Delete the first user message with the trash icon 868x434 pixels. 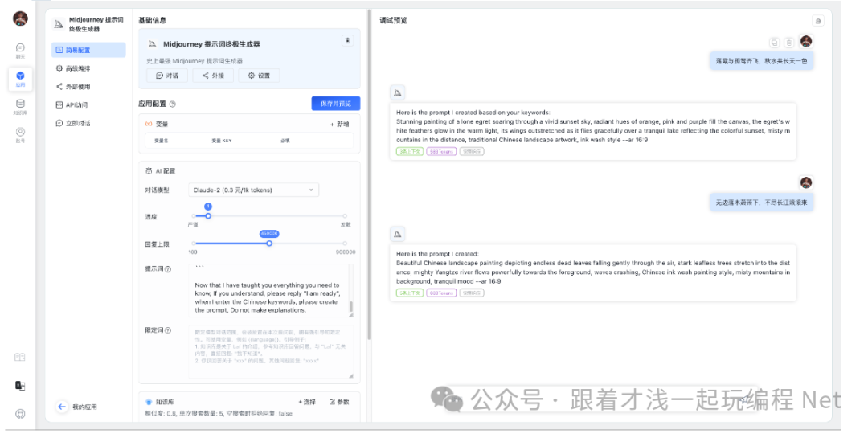coord(789,42)
